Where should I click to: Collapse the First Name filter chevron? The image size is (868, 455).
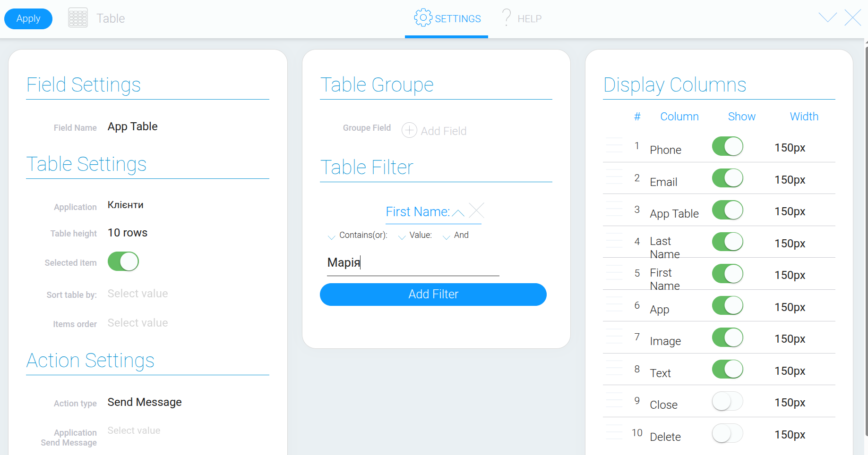pyautogui.click(x=458, y=212)
